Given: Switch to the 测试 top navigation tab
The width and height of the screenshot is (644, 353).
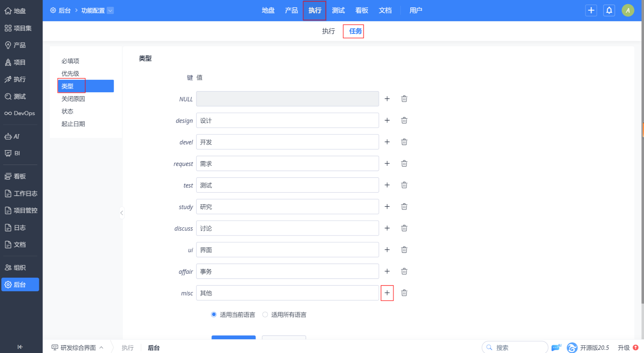Looking at the screenshot, I should coord(338,11).
